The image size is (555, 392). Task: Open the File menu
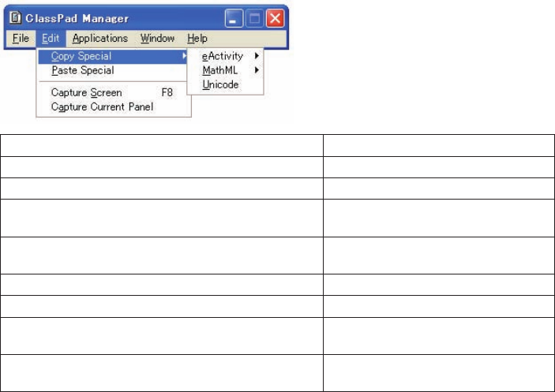tap(21, 38)
